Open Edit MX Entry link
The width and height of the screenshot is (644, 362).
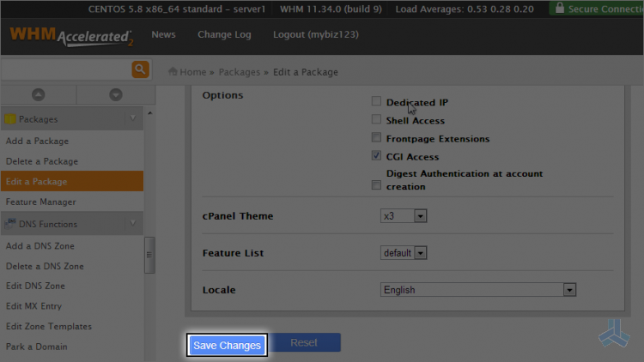coord(33,306)
